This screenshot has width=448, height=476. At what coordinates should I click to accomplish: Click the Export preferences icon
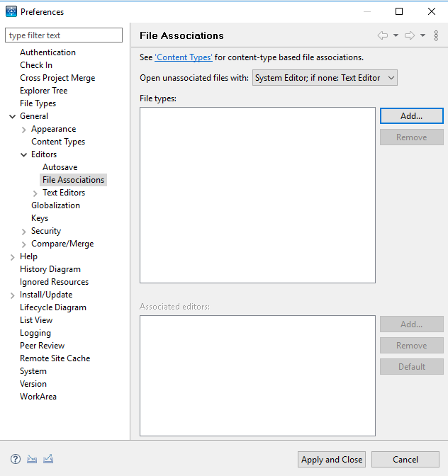(x=48, y=459)
